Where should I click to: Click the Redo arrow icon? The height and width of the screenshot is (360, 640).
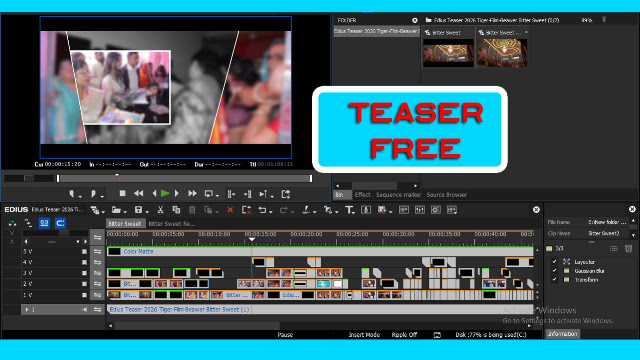pyautogui.click(x=284, y=210)
